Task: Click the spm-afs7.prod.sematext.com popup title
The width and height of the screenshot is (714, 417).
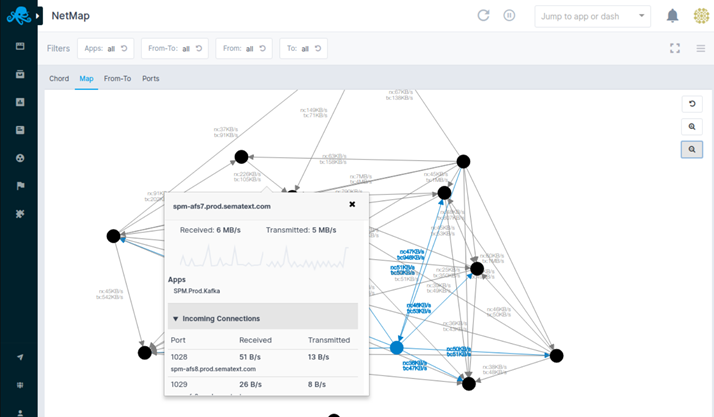Action: coord(222,206)
